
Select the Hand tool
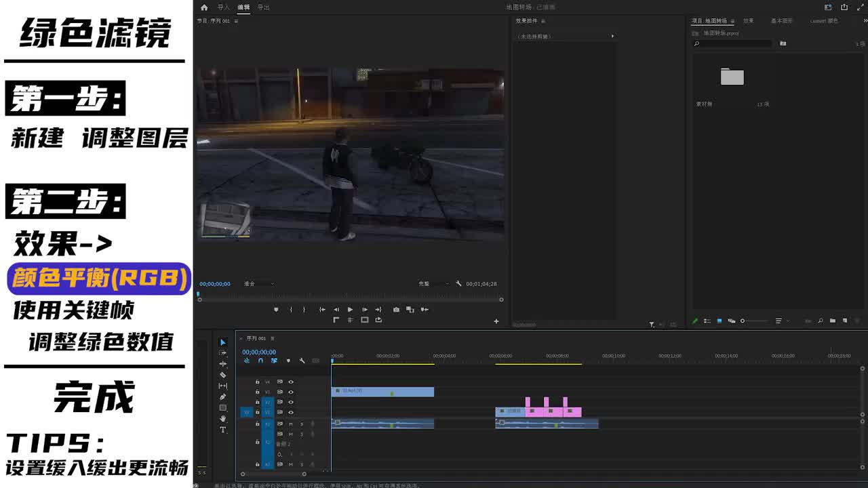click(x=222, y=419)
